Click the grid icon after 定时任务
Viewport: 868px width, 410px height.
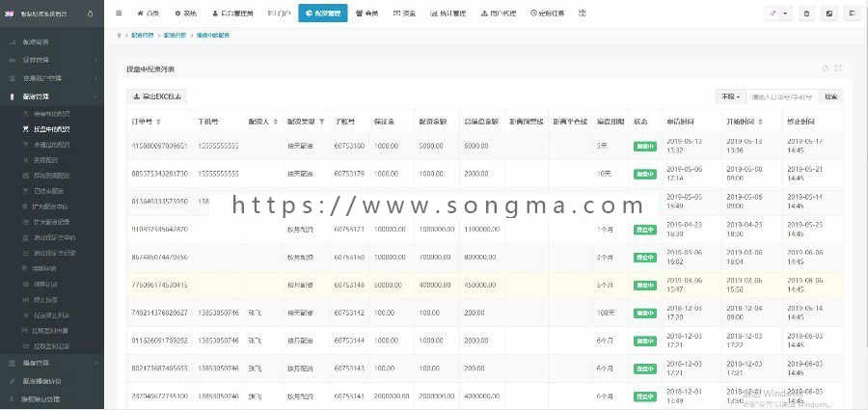(583, 14)
